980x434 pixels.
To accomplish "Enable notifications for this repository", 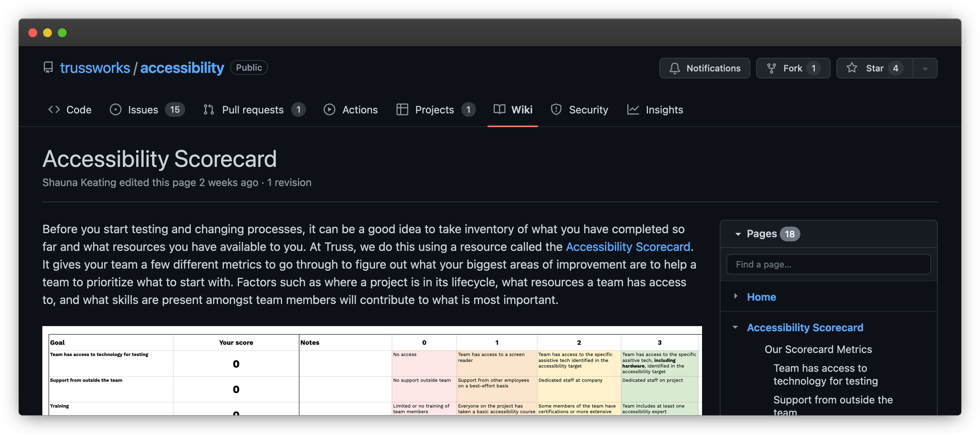I will tap(704, 68).
